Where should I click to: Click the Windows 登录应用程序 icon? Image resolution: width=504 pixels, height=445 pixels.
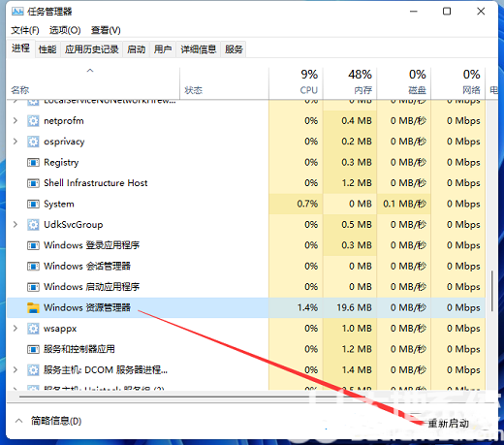(x=33, y=245)
